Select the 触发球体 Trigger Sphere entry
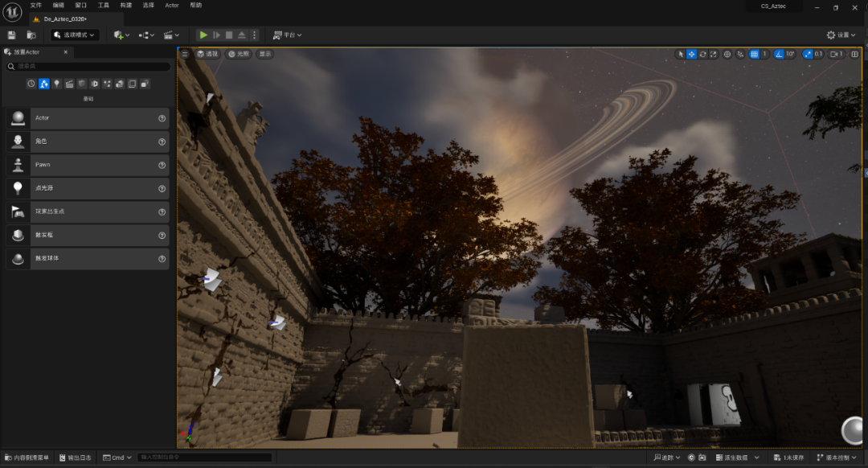 point(88,258)
